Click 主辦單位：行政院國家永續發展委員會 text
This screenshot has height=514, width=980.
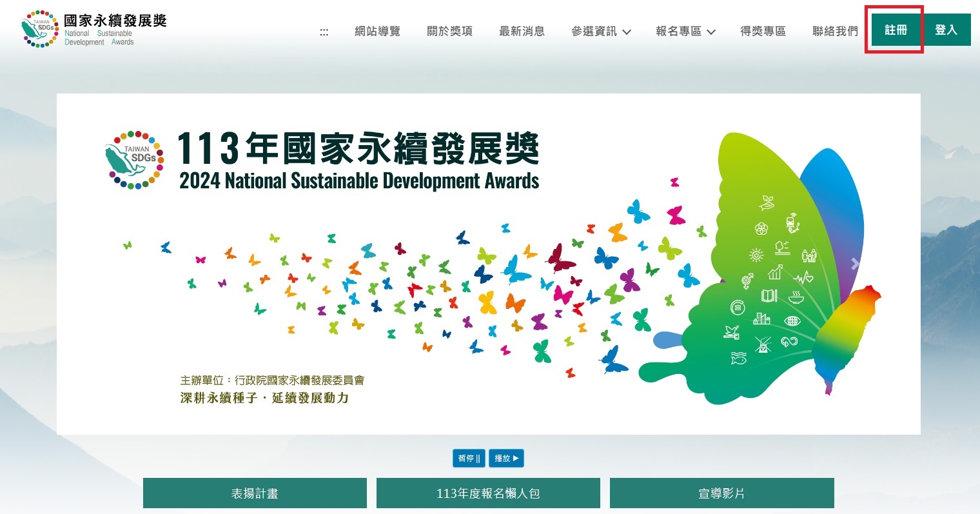272,381
